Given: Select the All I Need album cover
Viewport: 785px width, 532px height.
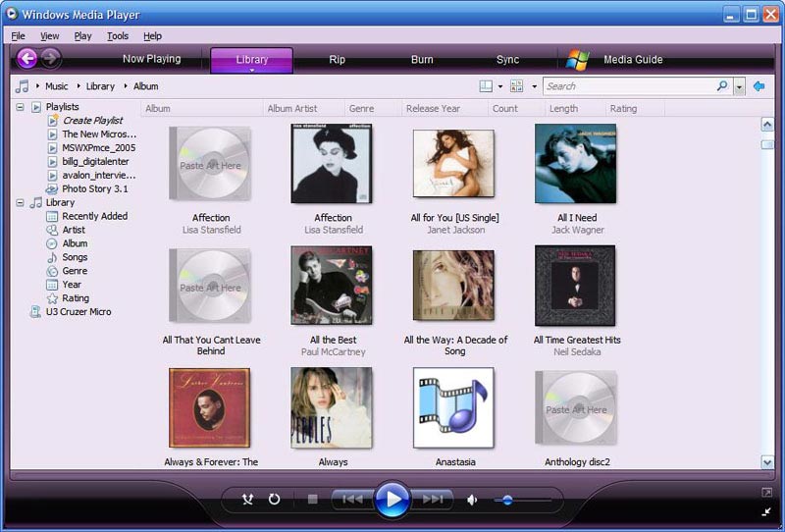Looking at the screenshot, I should 575,164.
